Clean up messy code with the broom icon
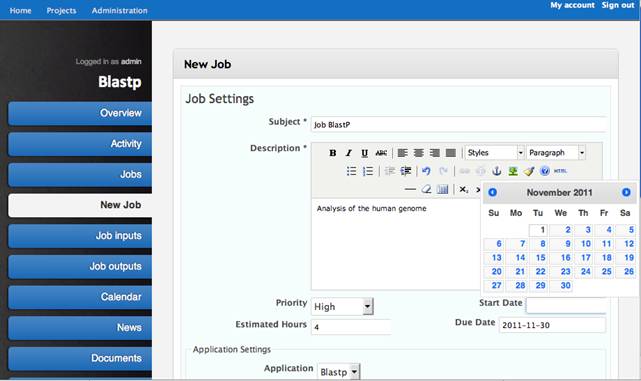The width and height of the screenshot is (641, 381). point(529,171)
